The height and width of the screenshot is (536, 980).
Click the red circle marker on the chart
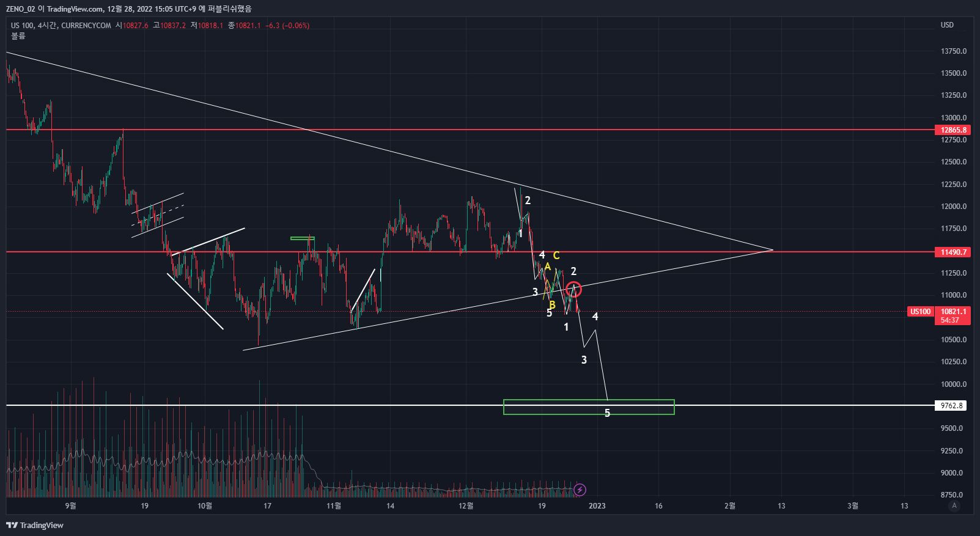[573, 289]
